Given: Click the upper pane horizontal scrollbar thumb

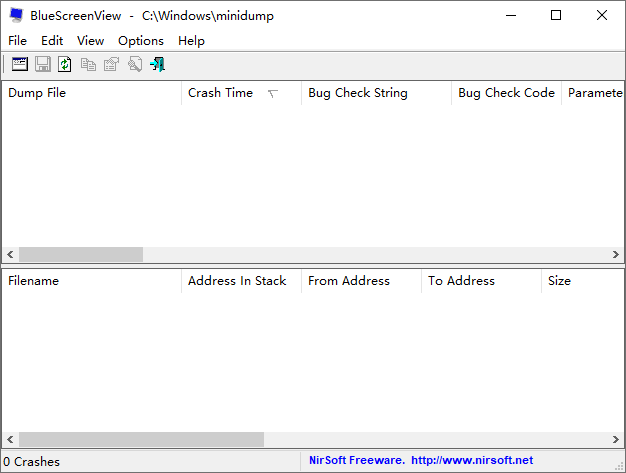Looking at the screenshot, I should pos(80,255).
